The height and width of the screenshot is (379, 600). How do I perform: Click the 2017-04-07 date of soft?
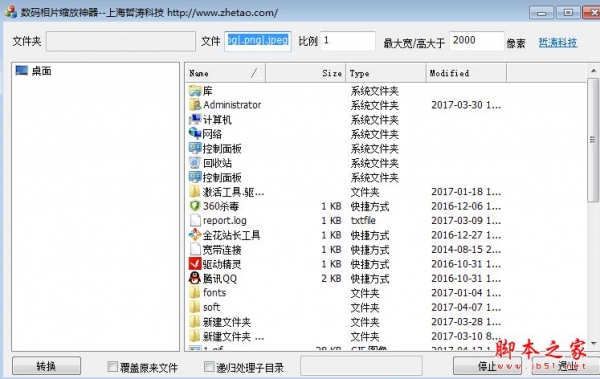coord(466,307)
